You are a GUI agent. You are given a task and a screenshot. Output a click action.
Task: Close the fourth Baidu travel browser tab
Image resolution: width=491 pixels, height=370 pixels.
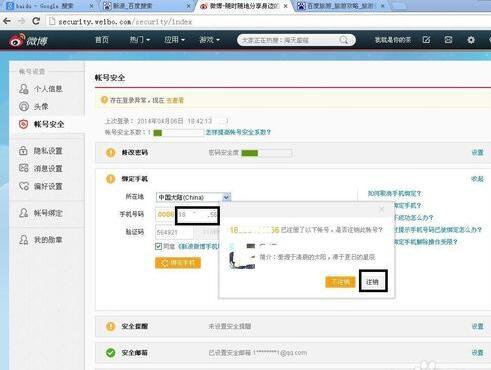pyautogui.click(x=383, y=6)
